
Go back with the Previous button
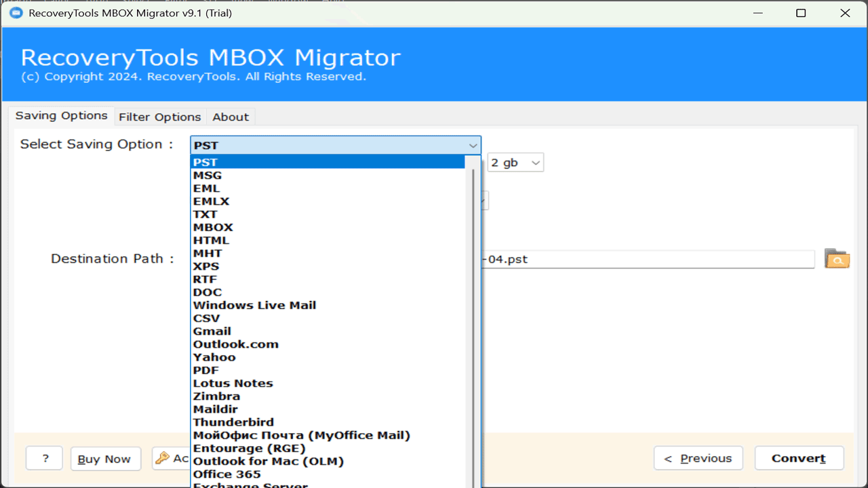698,458
